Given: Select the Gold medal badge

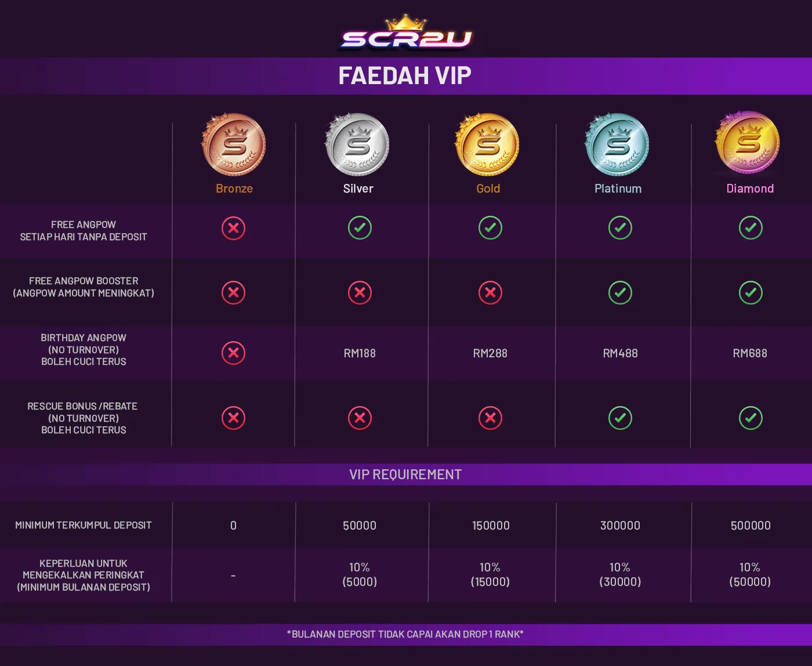Looking at the screenshot, I should [x=487, y=144].
